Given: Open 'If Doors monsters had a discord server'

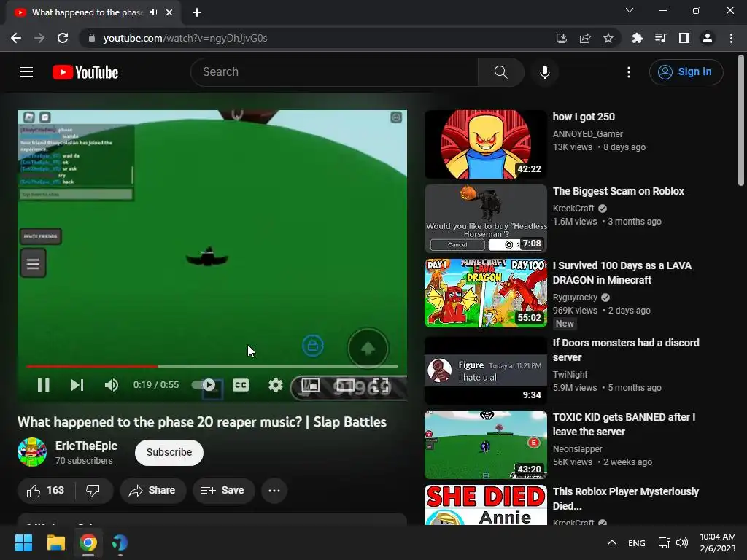Looking at the screenshot, I should click(626, 350).
